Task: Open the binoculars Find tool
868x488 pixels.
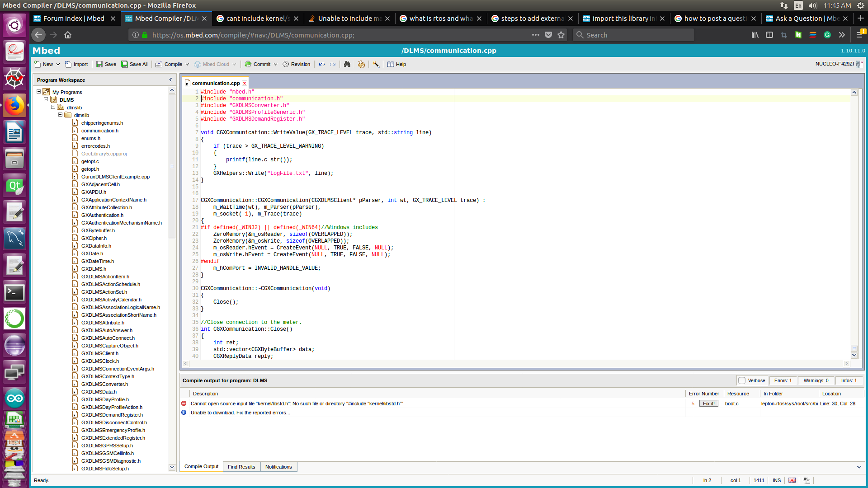Action: tap(347, 64)
